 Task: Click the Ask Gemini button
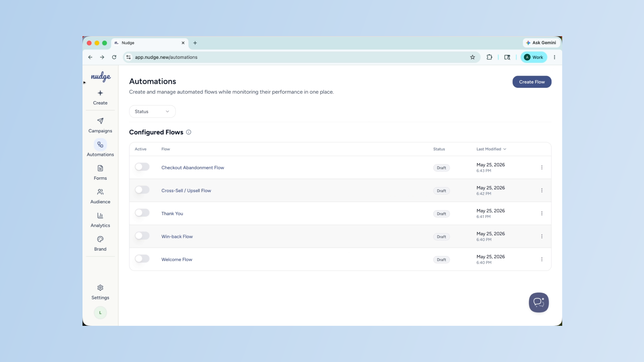541,43
